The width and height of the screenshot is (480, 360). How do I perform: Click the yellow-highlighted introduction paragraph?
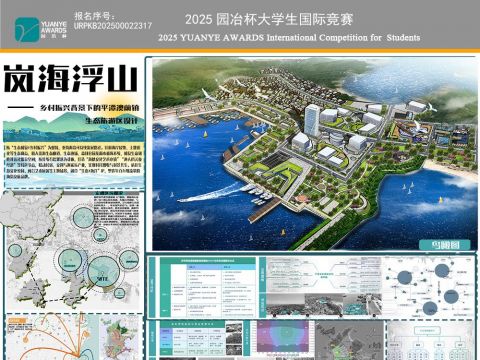73,161
